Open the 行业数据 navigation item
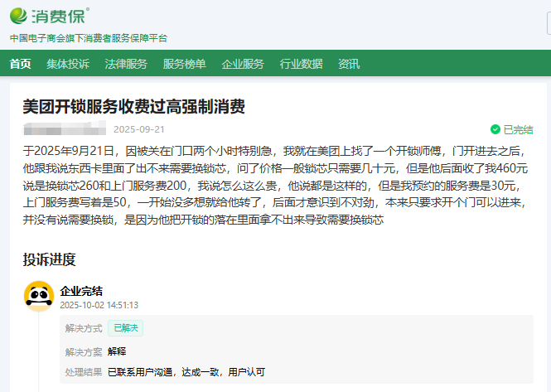The height and width of the screenshot is (392, 551). pos(301,64)
